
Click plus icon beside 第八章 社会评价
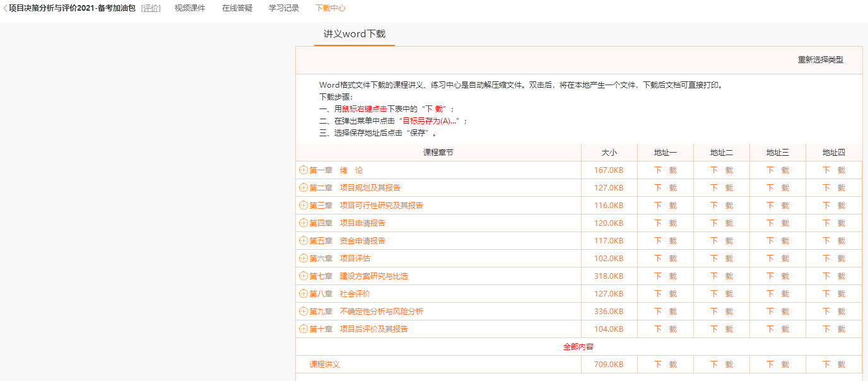(x=303, y=294)
